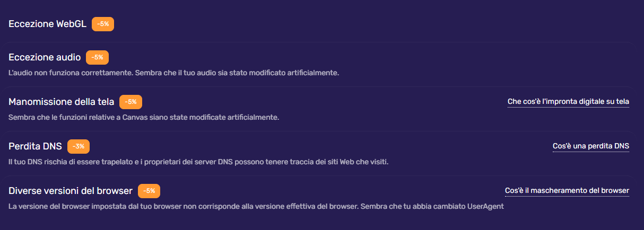
Task: Open the "Cos'è una perdita DNS" link
Action: point(590,146)
